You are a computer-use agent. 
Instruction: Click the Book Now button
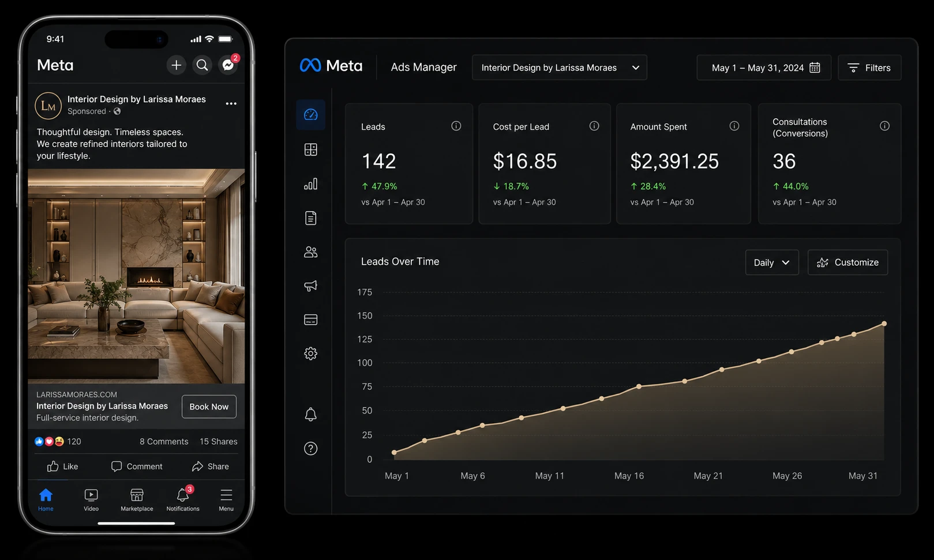pyautogui.click(x=209, y=407)
